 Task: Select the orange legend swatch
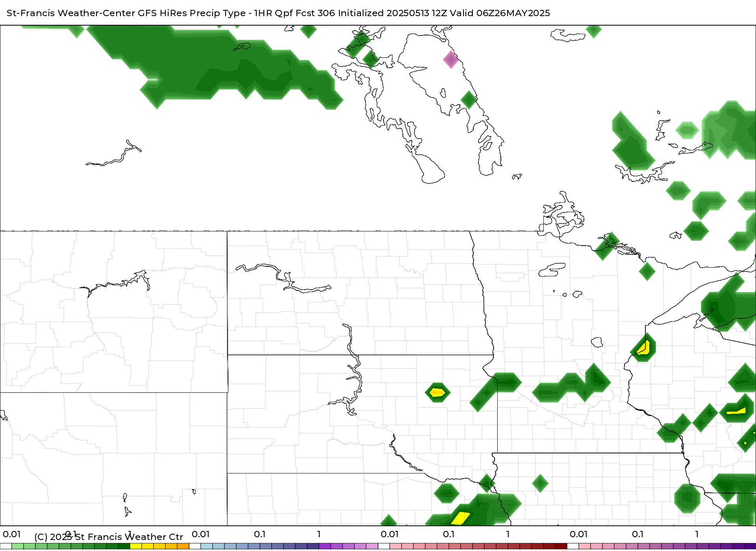click(183, 546)
